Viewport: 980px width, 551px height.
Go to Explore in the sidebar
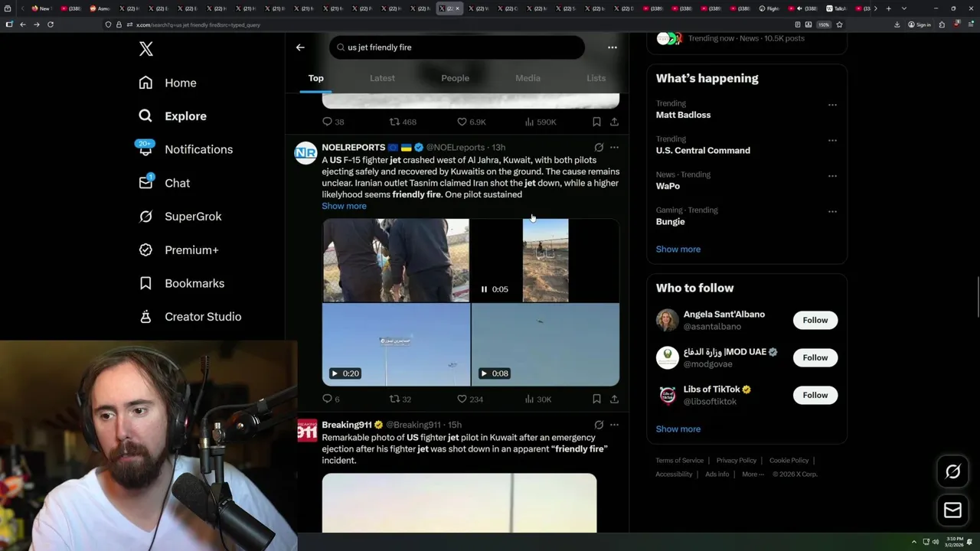coord(173,116)
